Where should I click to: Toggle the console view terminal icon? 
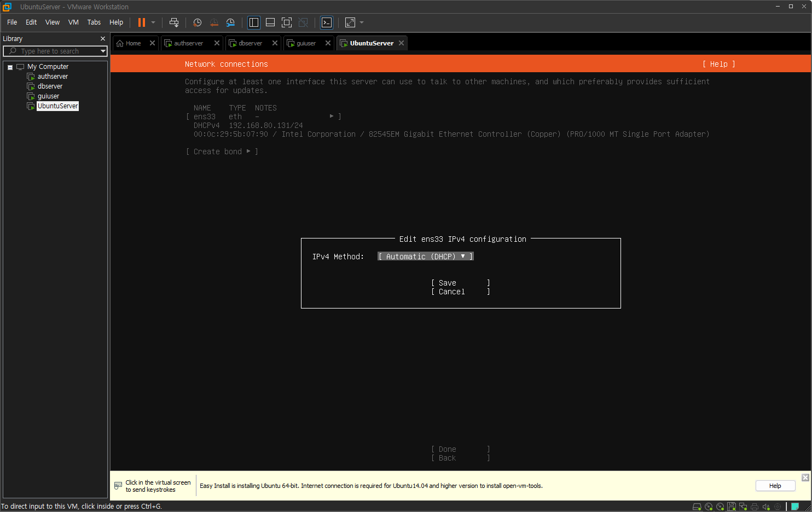(x=327, y=22)
